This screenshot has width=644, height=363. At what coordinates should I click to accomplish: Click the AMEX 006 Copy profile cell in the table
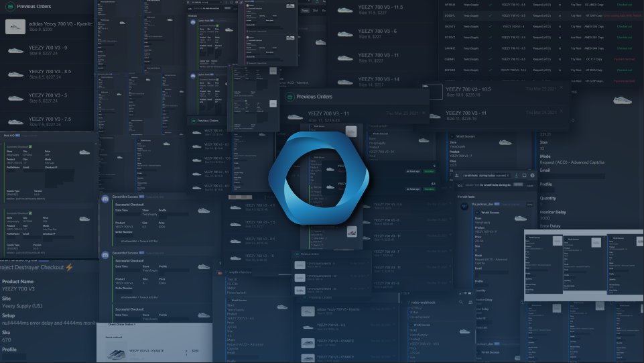coord(594,26)
